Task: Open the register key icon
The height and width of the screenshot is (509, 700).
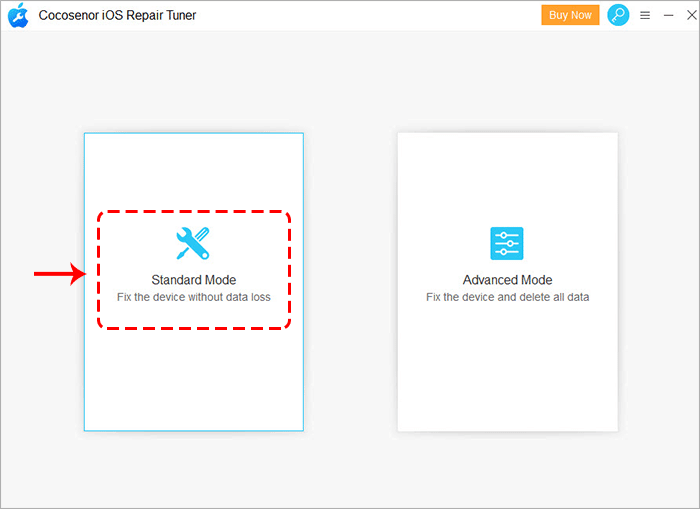Action: (x=618, y=15)
